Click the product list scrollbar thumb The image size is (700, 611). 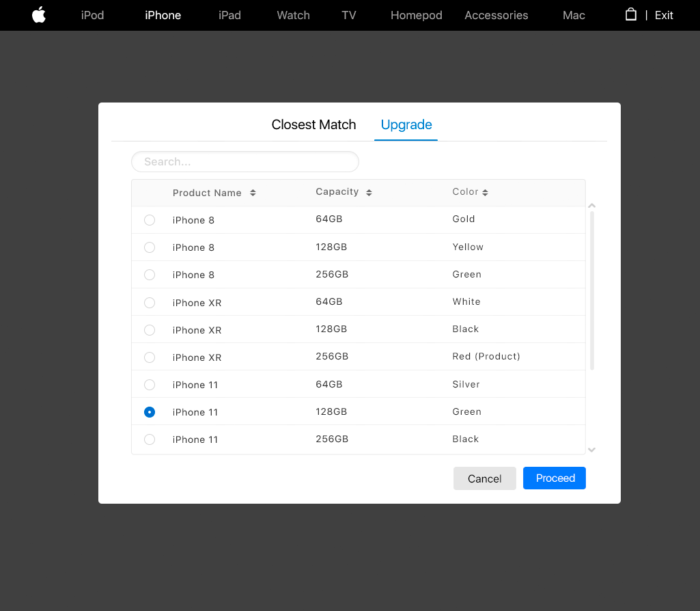coord(592,290)
